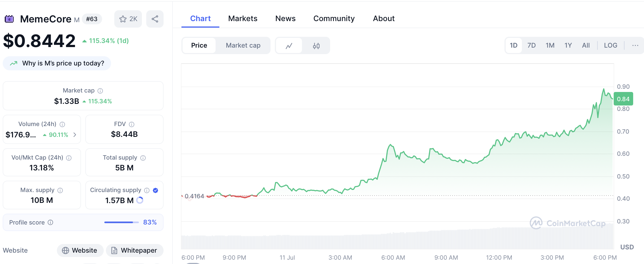Click the Max. supply info icon
Screen dimensions: 644x264
click(x=60, y=190)
